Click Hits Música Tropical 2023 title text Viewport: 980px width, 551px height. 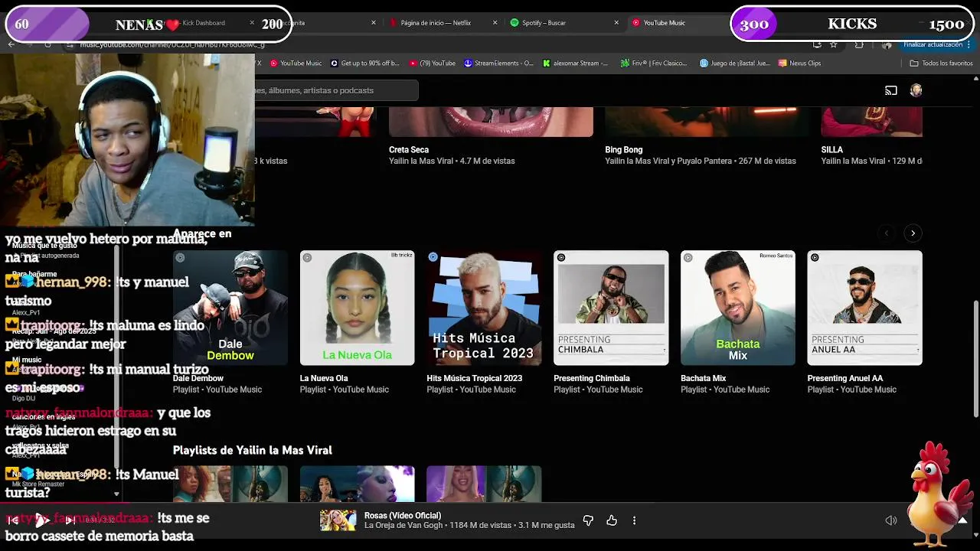click(x=475, y=378)
